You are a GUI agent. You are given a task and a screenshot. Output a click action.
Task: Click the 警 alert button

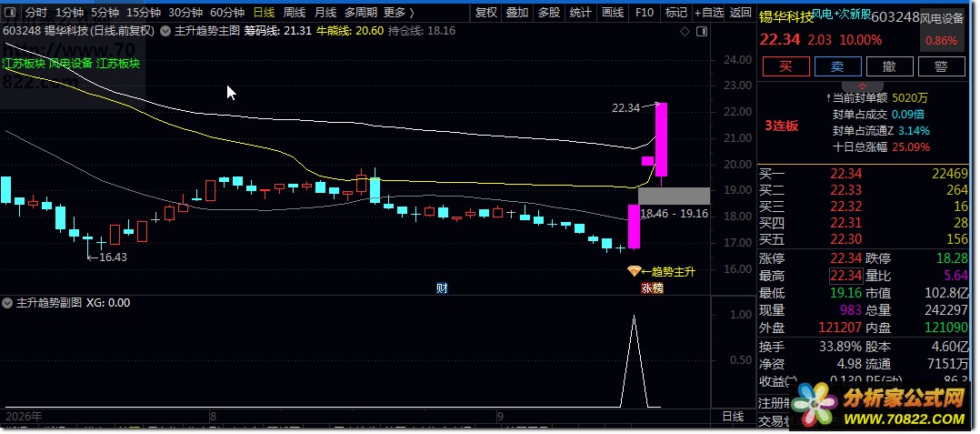pyautogui.click(x=941, y=66)
